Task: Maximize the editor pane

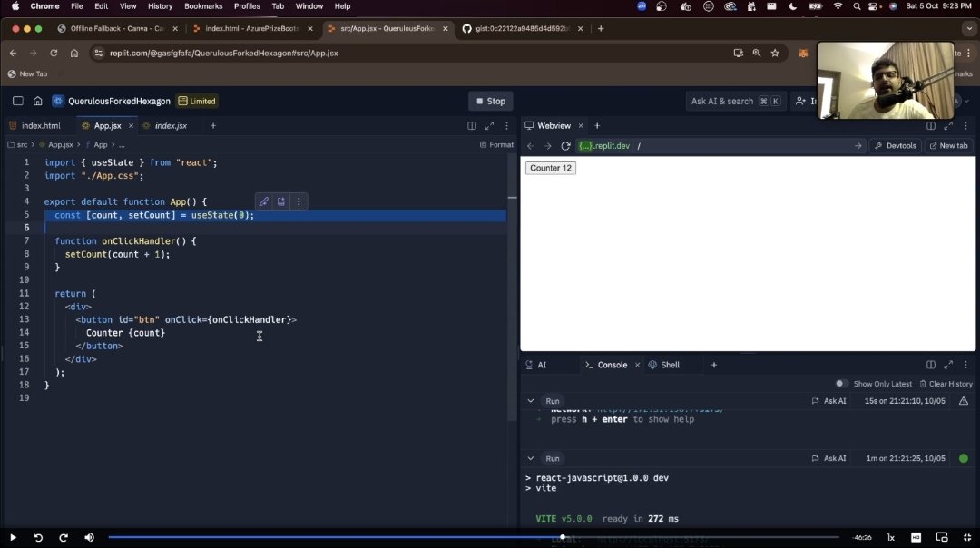Action: pos(489,125)
